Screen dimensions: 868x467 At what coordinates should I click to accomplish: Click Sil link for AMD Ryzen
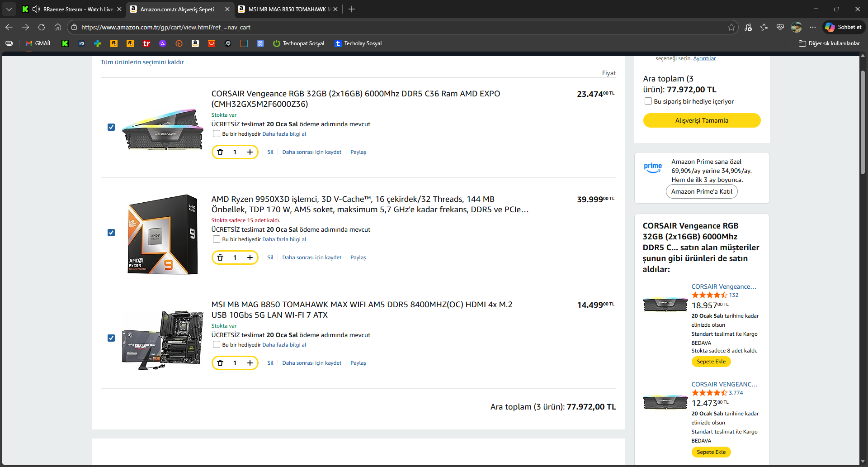pyautogui.click(x=270, y=257)
